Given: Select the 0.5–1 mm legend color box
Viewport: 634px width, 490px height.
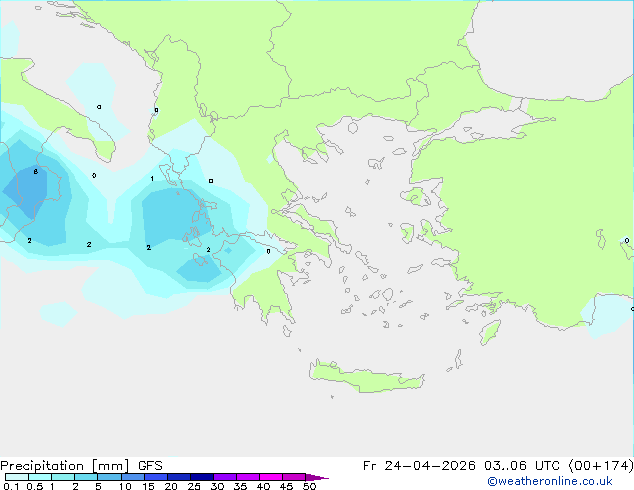Looking at the screenshot, I should tap(40, 477).
